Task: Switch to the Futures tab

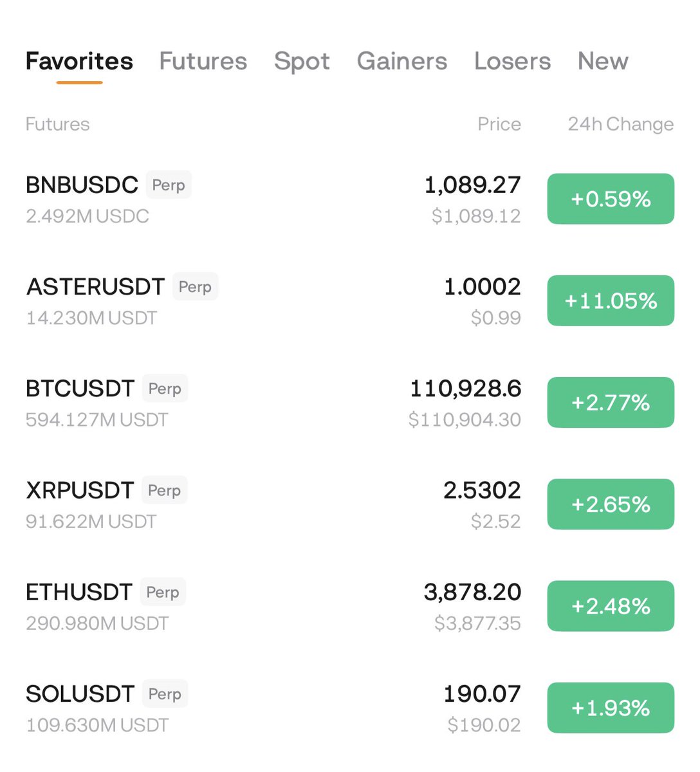Action: 203,61
